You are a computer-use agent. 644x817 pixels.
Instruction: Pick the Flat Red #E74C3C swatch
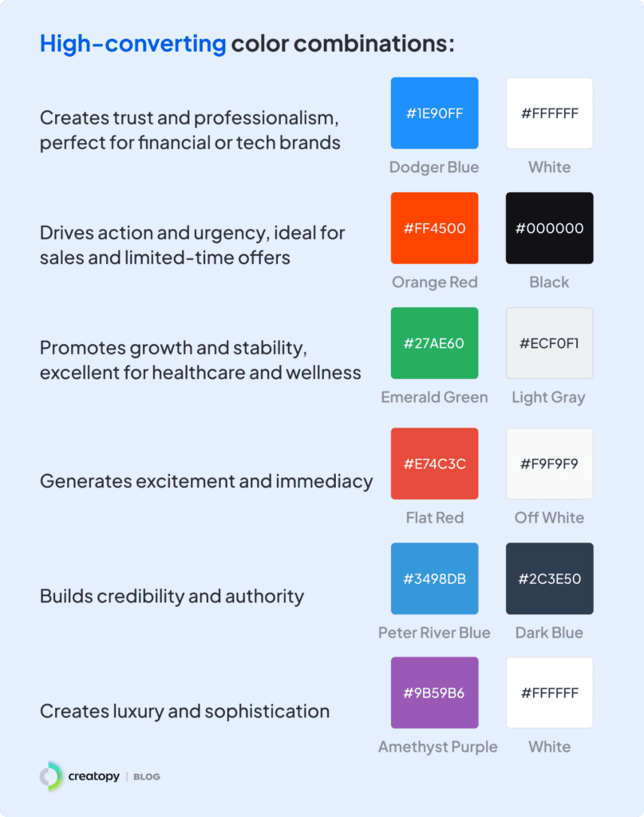tap(434, 464)
